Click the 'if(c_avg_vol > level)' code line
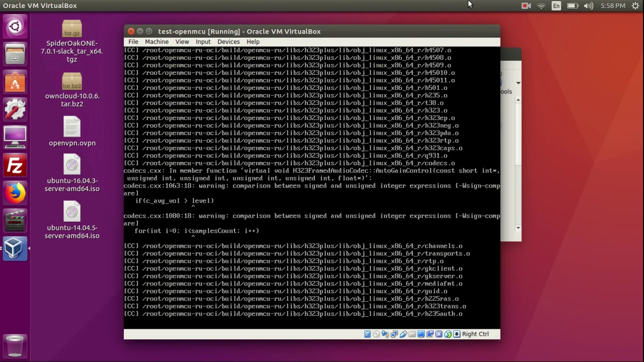644x362 pixels. pyautogui.click(x=175, y=201)
